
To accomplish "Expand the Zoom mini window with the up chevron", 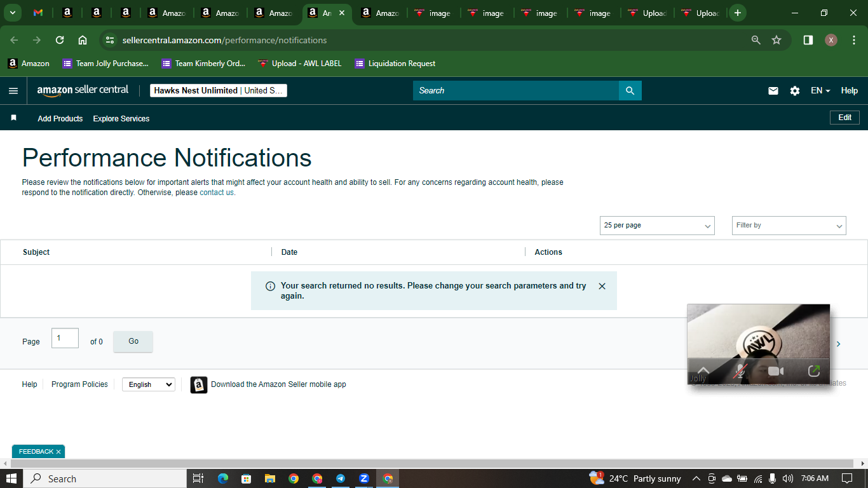I will (703, 370).
